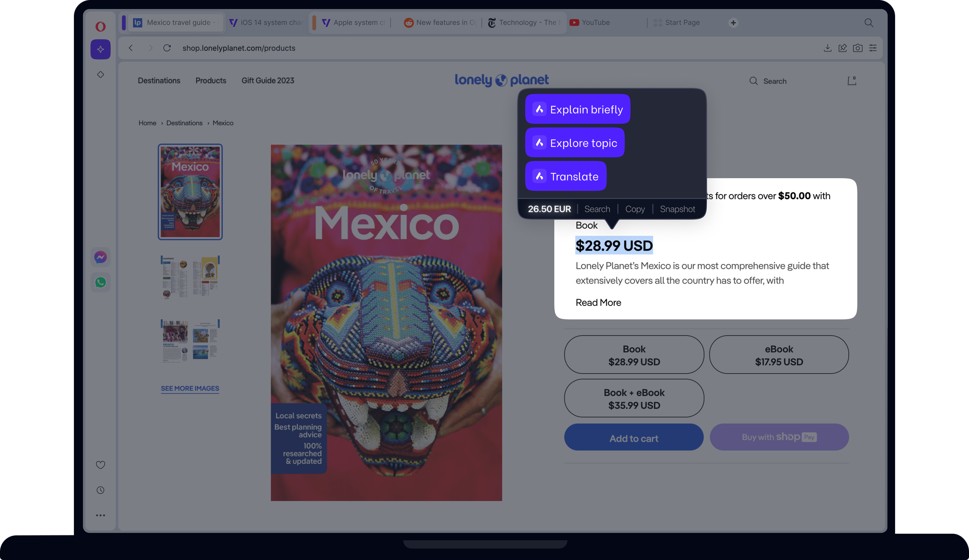
Task: Choose Translate in the Aria popup
Action: [x=565, y=176]
